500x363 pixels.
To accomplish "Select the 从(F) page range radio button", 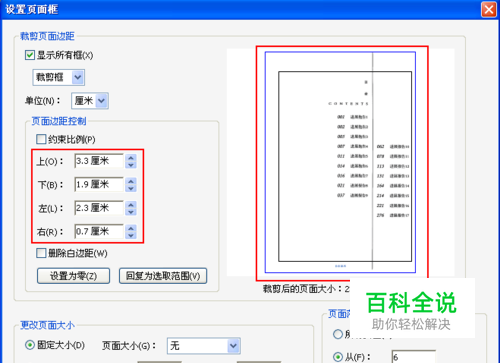I will pyautogui.click(x=338, y=357).
